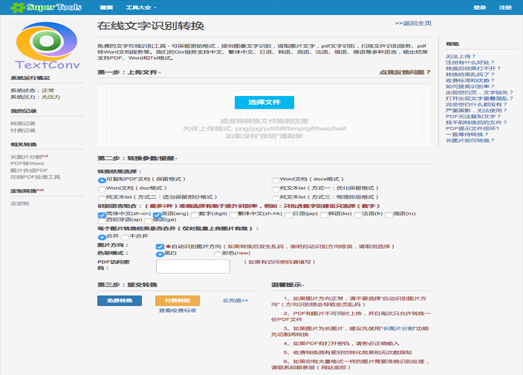Viewport: 523px width, 375px height.
Task: Open help topic 收费标准和优势？
Action: point(470,80)
